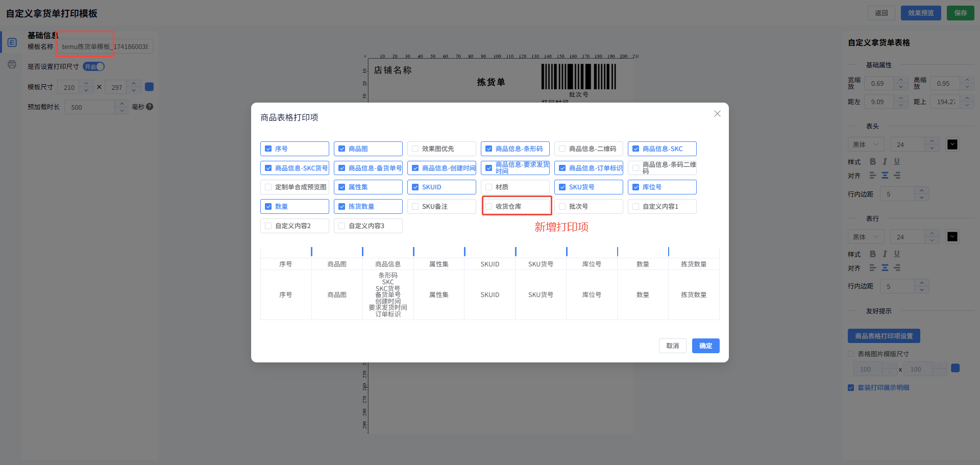Click the 预加载时长 input showing 500

pyautogui.click(x=90, y=107)
